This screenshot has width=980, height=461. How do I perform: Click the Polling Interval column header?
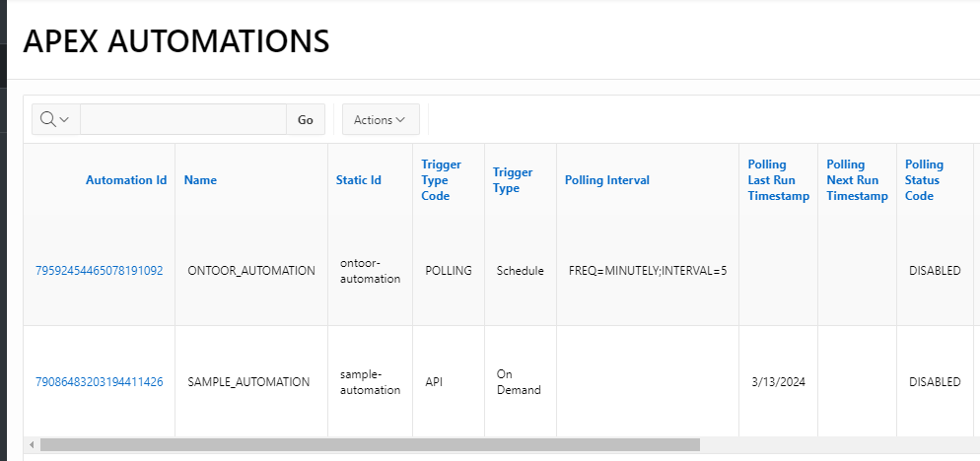coord(606,180)
